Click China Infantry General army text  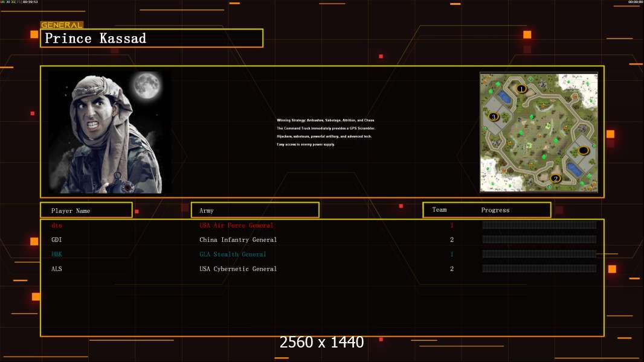coord(238,240)
